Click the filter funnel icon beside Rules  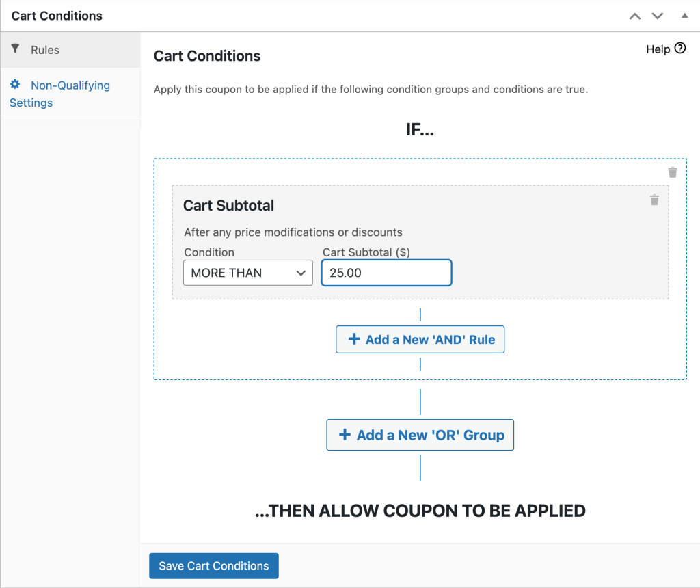[x=15, y=49]
